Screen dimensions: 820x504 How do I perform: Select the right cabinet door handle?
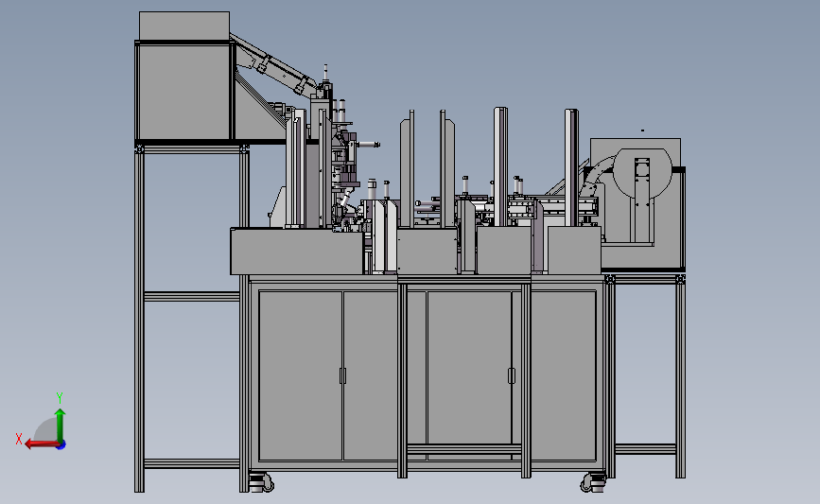512,375
